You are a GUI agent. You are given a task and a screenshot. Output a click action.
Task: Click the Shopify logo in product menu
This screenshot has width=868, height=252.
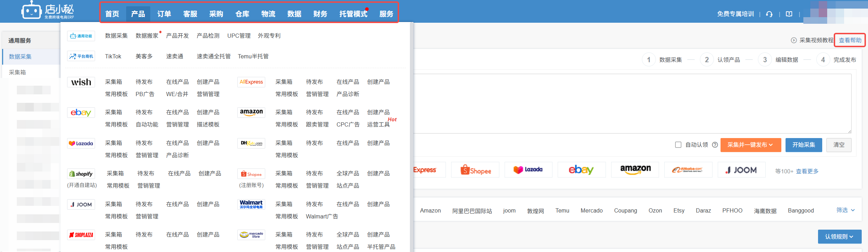point(81,174)
